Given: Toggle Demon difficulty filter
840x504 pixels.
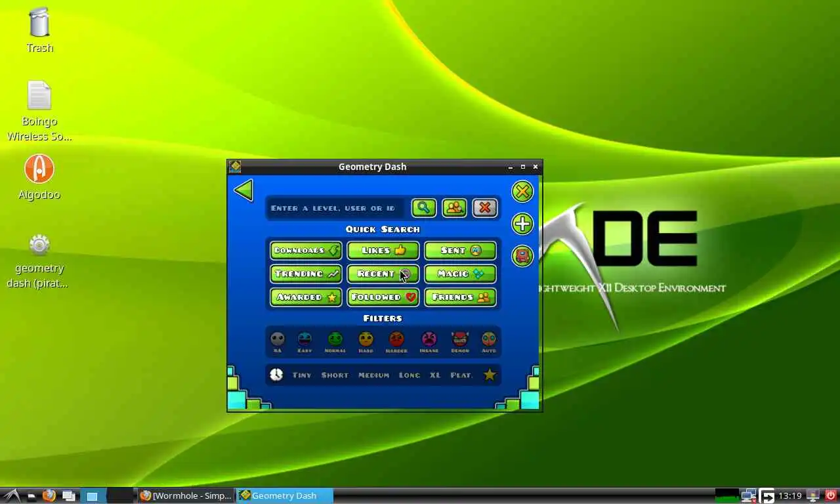Looking at the screenshot, I should (x=460, y=341).
